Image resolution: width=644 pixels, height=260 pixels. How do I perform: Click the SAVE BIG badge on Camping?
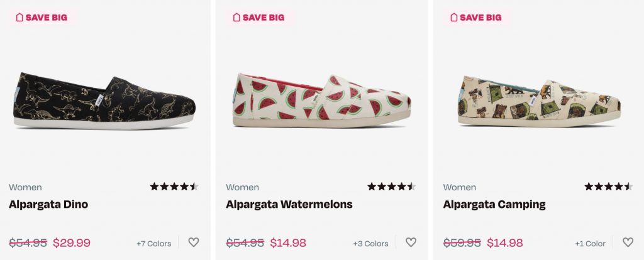point(476,18)
